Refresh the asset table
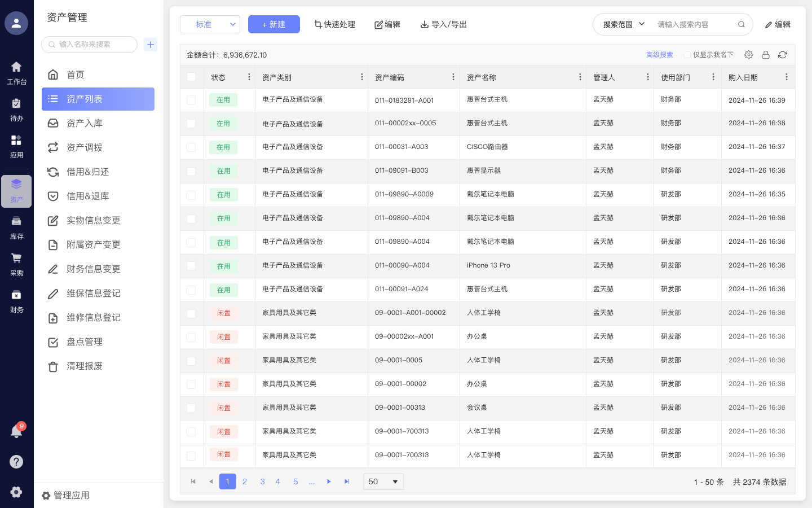The image size is (812, 508). click(x=783, y=55)
